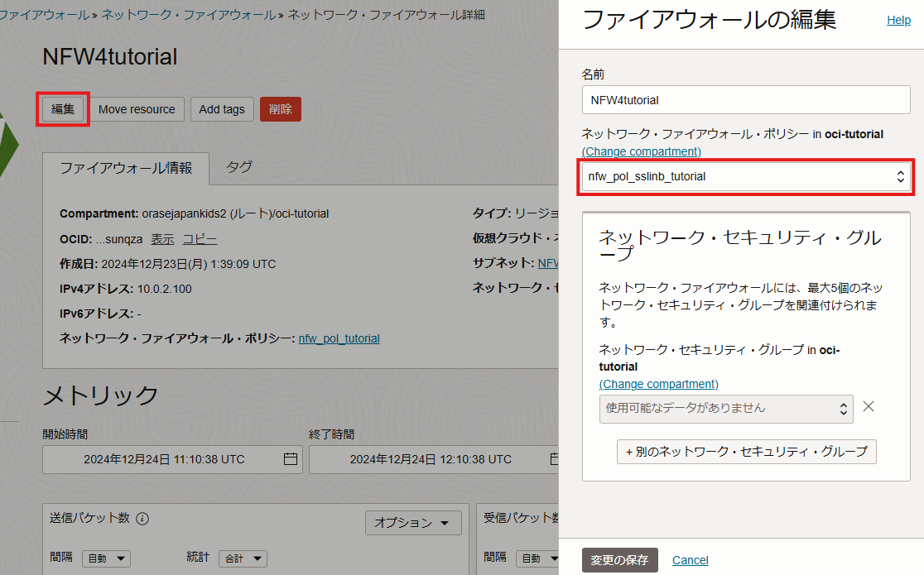924x575 pixels.
Task: Click the red 削除 button
Action: coord(281,109)
